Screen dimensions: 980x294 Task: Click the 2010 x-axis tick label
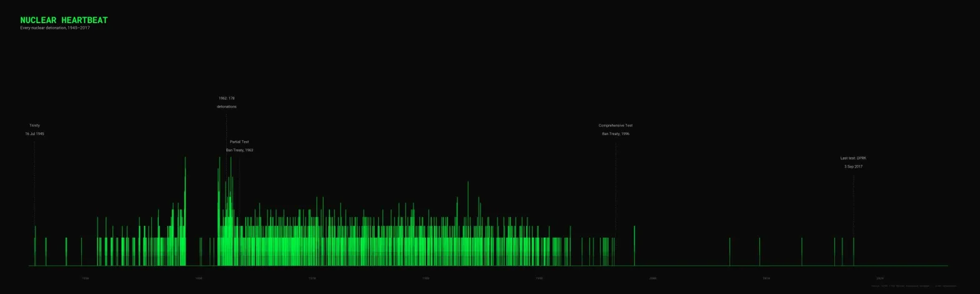pyautogui.click(x=766, y=278)
